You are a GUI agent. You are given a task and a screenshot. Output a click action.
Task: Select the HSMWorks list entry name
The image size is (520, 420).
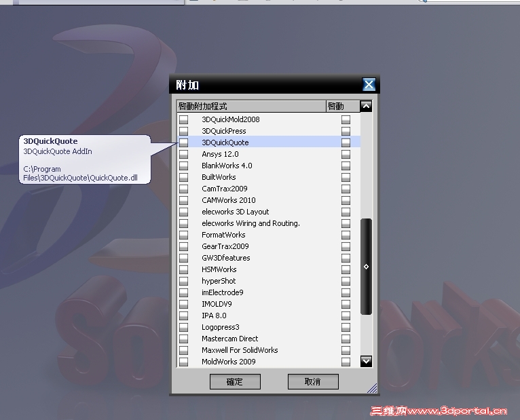(219, 269)
